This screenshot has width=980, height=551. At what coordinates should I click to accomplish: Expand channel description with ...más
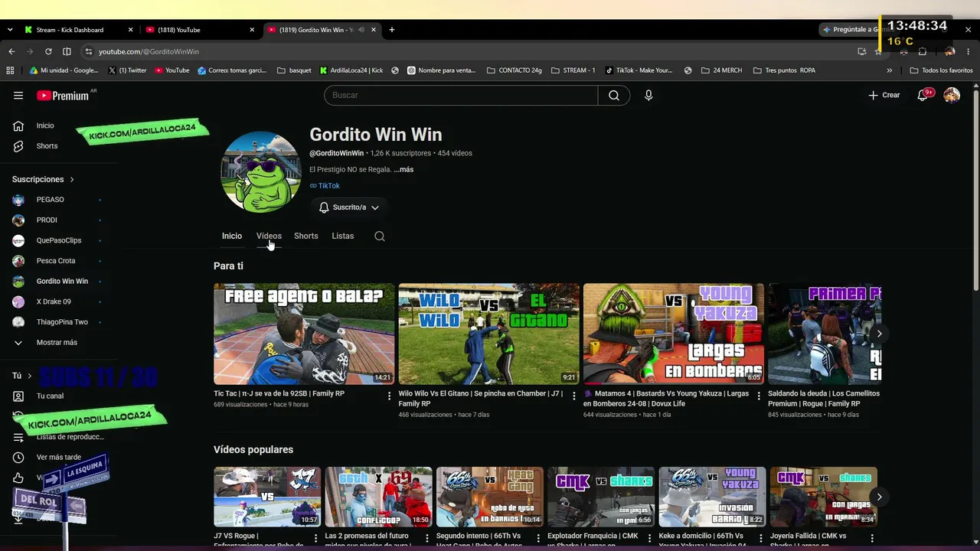pos(403,169)
